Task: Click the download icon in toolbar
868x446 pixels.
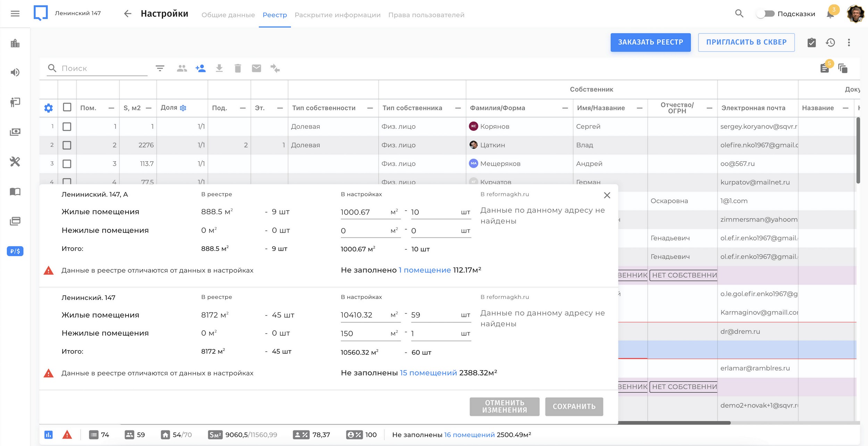Action: click(x=219, y=68)
